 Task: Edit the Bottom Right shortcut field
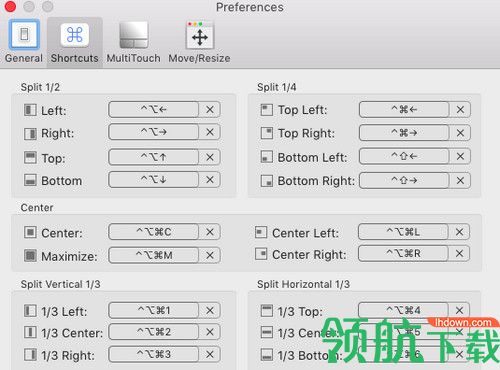coord(404,181)
